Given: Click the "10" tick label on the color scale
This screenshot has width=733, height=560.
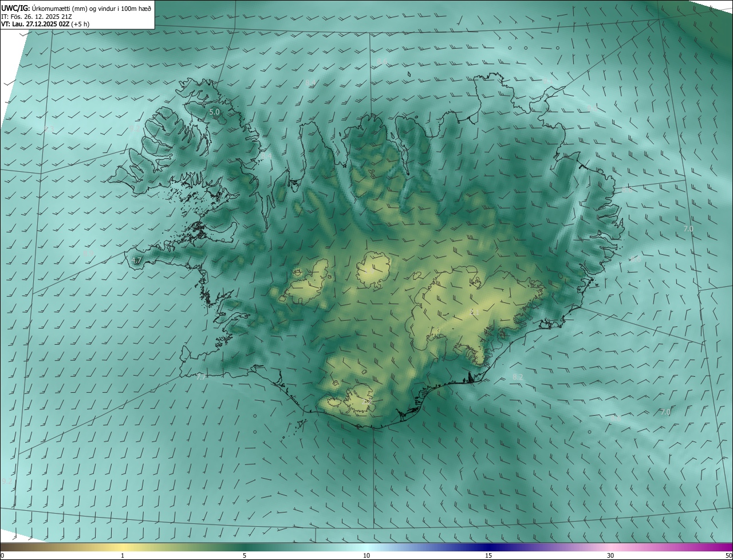Looking at the screenshot, I should click(366, 555).
